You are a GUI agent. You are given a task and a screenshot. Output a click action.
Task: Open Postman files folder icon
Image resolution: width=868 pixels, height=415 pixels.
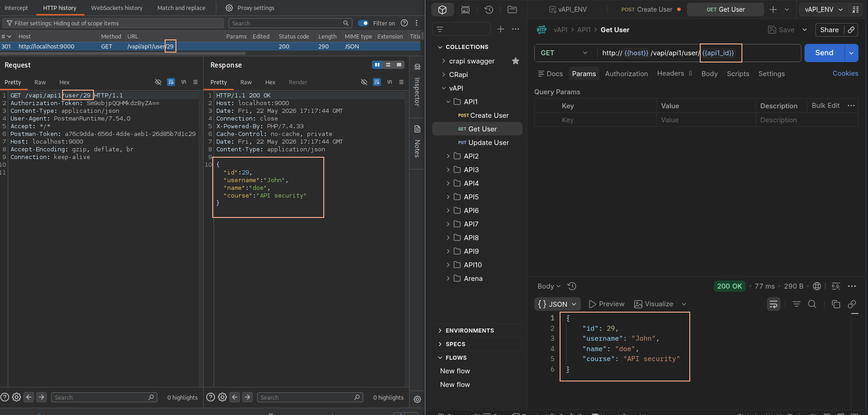coord(512,10)
